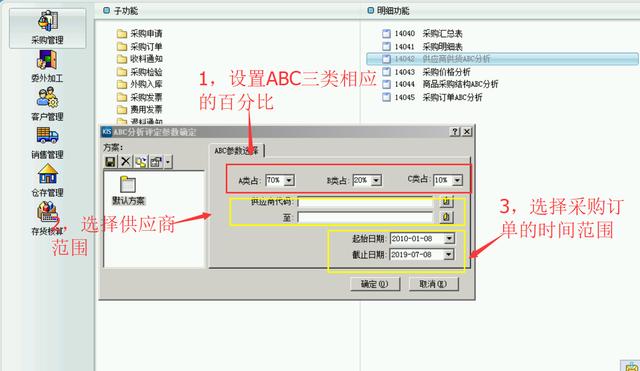The height and width of the screenshot is (371, 640).
Task: Open the 采购检验 folder
Action: tap(140, 72)
